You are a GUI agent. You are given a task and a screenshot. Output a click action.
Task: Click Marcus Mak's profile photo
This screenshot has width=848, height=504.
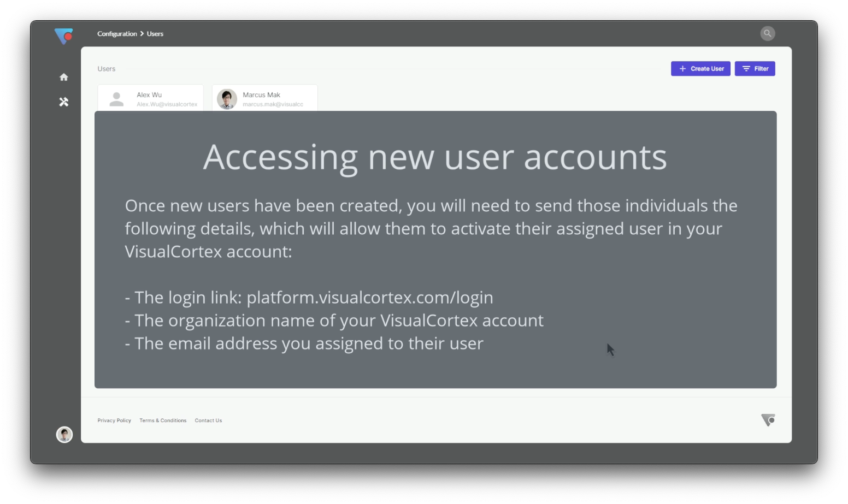(x=227, y=99)
